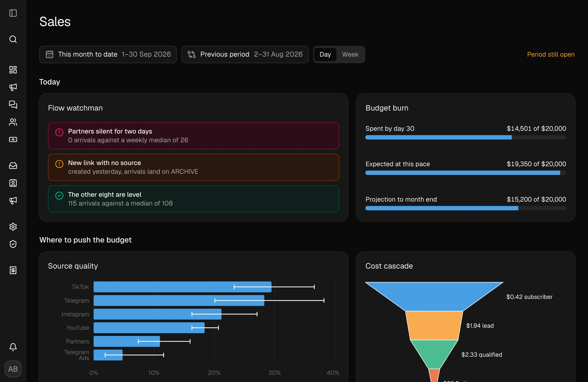Click the Instagram bar in Source quality
This screenshot has width=588, height=382.
[158, 314]
